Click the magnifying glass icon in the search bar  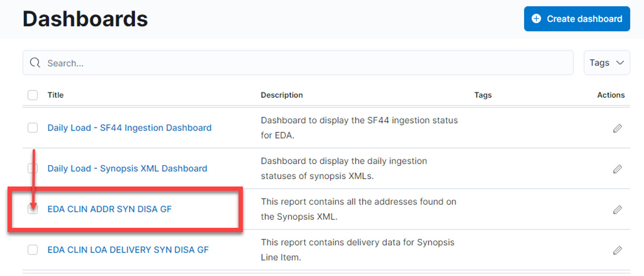point(35,63)
